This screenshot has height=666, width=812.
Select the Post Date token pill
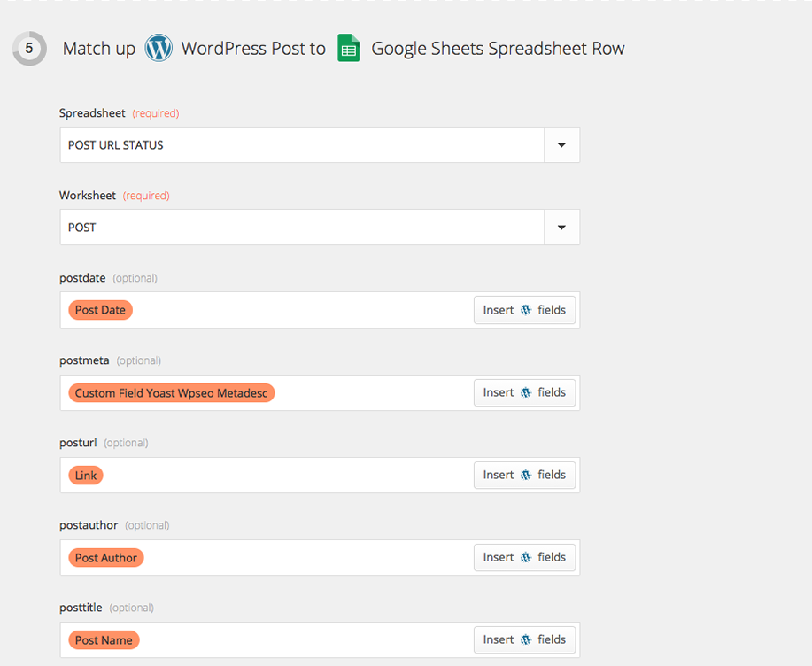click(99, 310)
